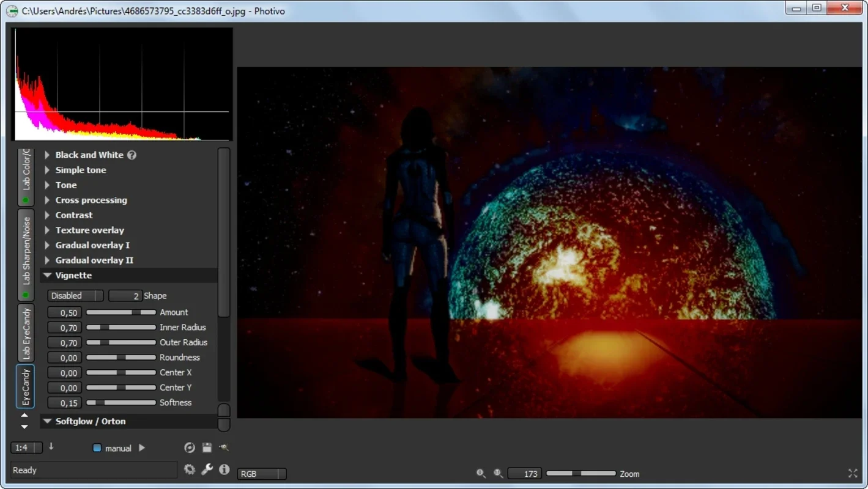Open the 1:4 pipe size dropdown
Screen dimensions: 868x489
(26, 448)
